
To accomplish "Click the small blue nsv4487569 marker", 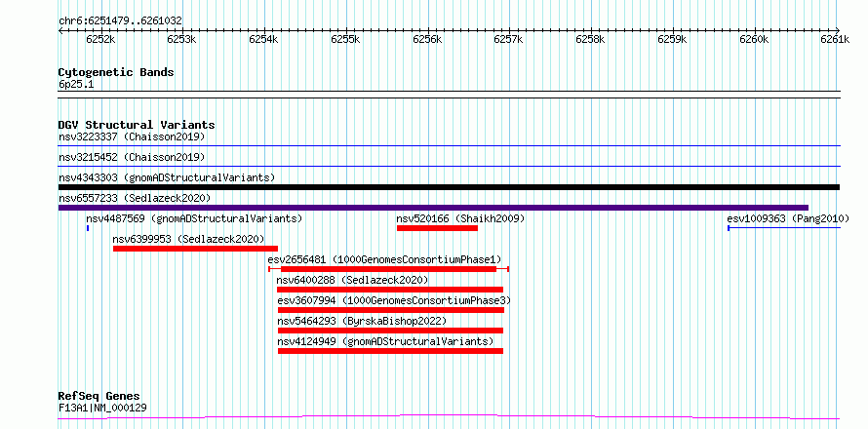I will coord(88,228).
